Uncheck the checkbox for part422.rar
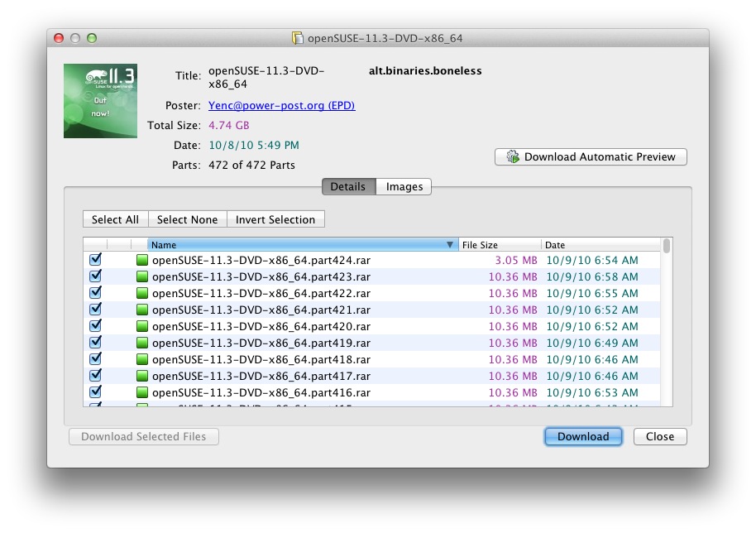Screen dimensions: 756x533 [x=95, y=292]
